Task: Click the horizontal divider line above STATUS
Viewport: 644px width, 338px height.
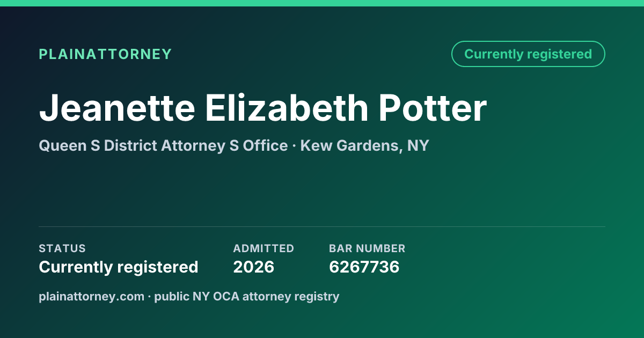Action: click(322, 226)
